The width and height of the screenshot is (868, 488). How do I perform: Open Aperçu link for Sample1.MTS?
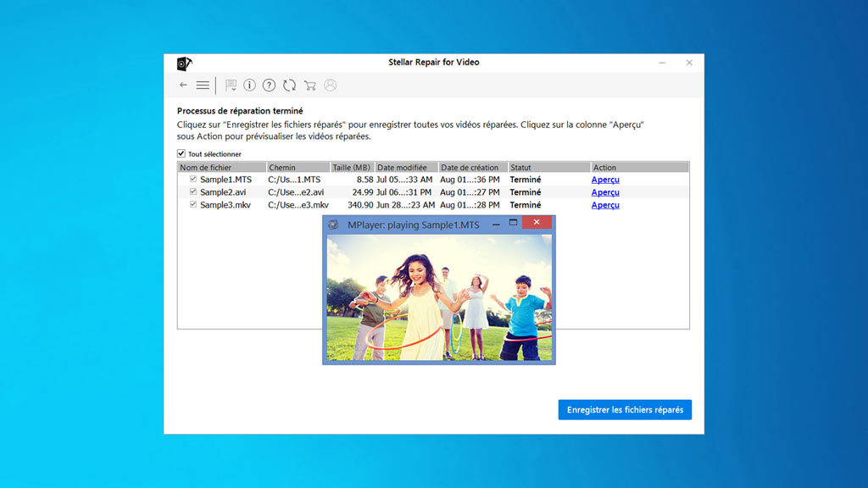605,180
